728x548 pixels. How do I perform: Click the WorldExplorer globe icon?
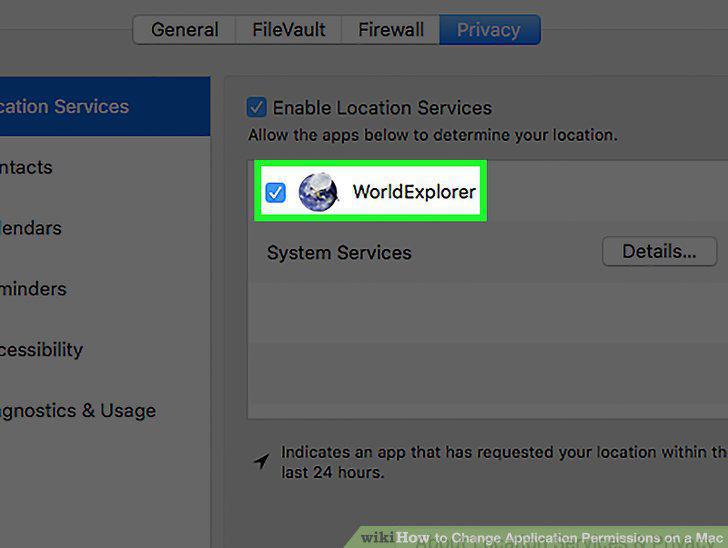318,192
